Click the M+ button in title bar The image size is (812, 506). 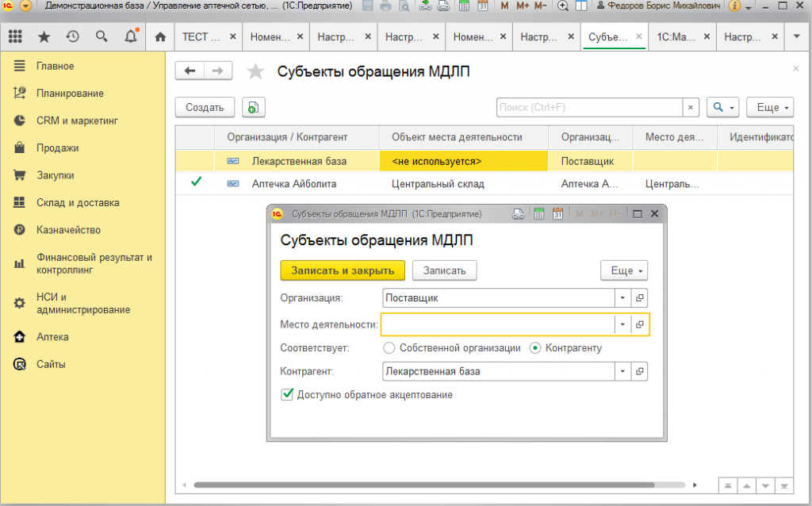click(x=522, y=6)
